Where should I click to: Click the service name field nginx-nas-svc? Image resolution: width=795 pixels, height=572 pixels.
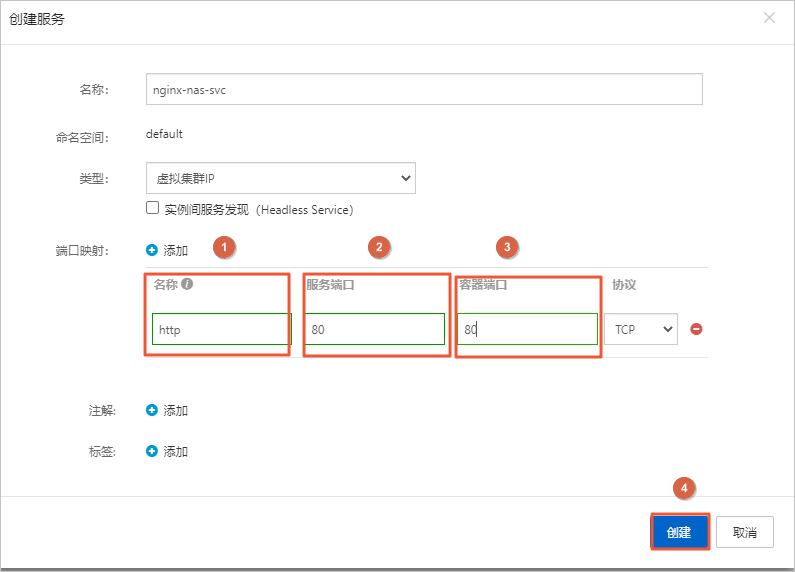click(x=424, y=89)
